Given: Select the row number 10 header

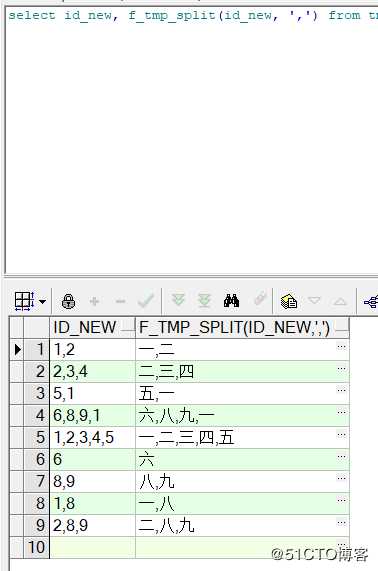Looking at the screenshot, I should coord(36,547).
